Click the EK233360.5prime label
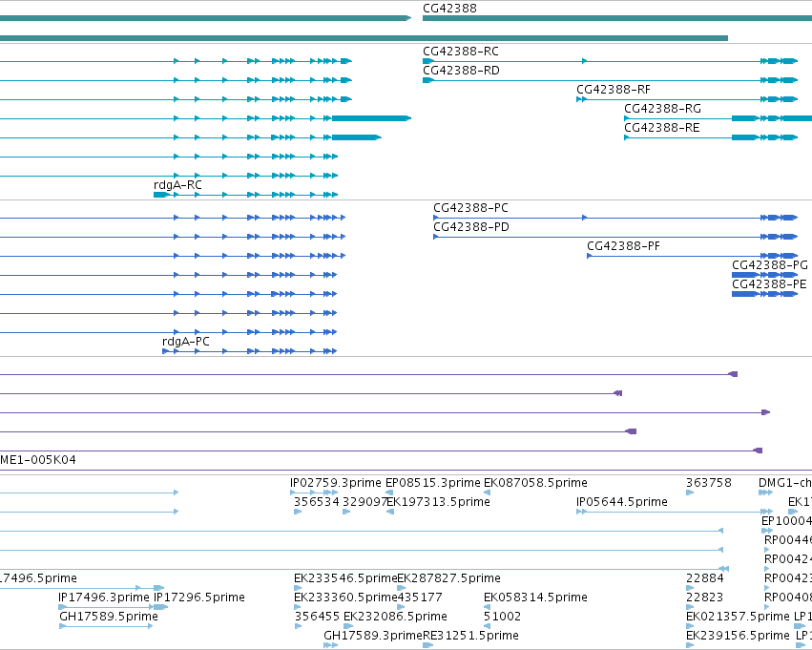The width and height of the screenshot is (812, 650). (x=345, y=598)
